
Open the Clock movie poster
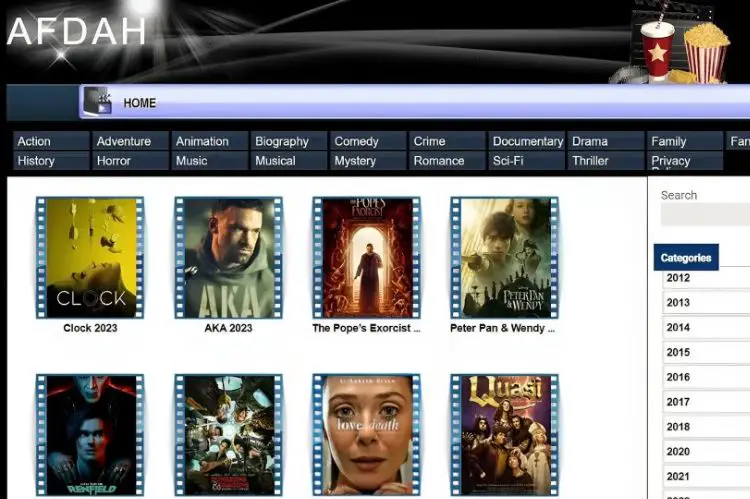(x=90, y=258)
